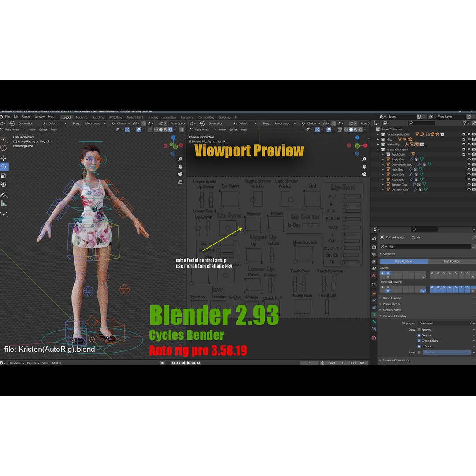Image resolution: width=476 pixels, height=476 pixels.
Task: Disable the Group Colors checkbox
Action: tap(419, 341)
